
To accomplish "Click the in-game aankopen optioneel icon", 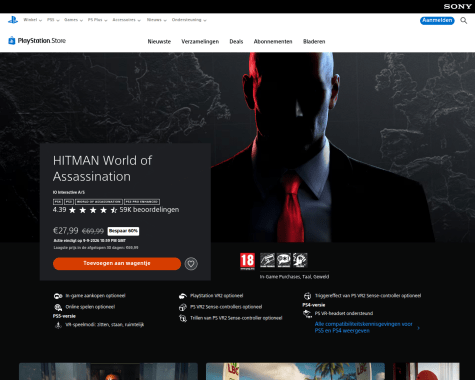I will 58,296.
